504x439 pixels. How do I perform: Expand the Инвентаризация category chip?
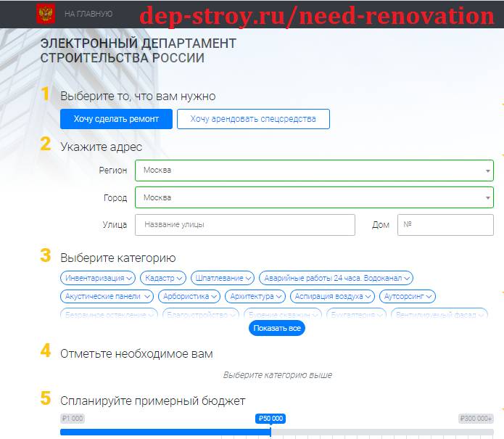pos(99,278)
